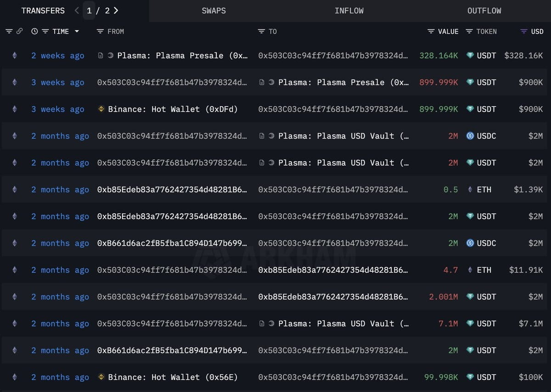
Task: Open 0xb85Edeb recipient on 2.001M row
Action: click(333, 297)
